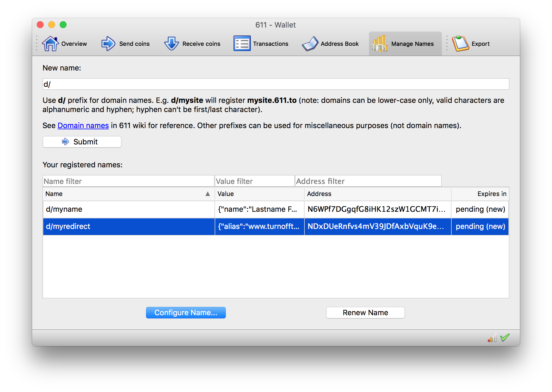Viewport: 552px width, 392px height.
Task: Click into the Name filter field
Action: coord(128,181)
